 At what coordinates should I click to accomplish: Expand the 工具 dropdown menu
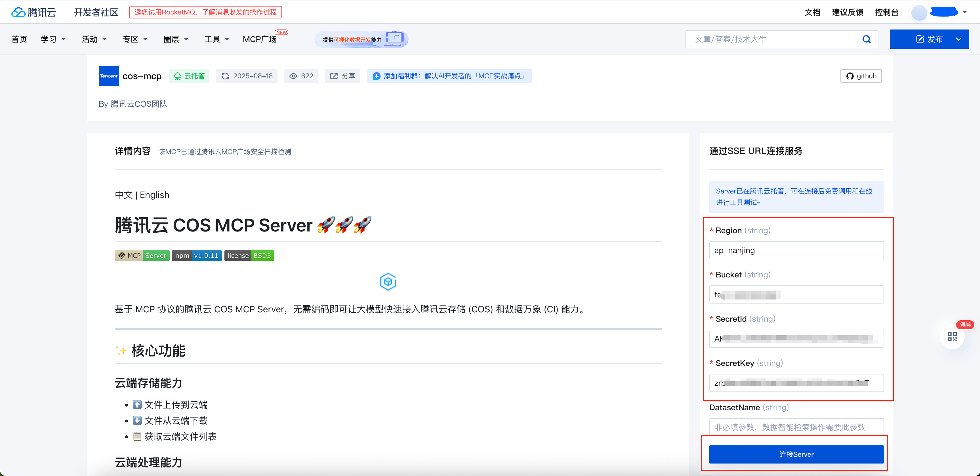click(x=216, y=39)
